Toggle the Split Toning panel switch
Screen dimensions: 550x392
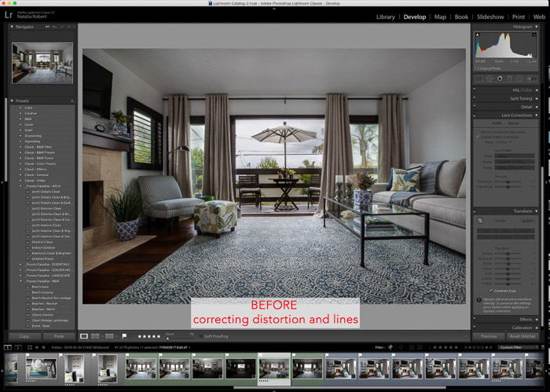coord(475,98)
